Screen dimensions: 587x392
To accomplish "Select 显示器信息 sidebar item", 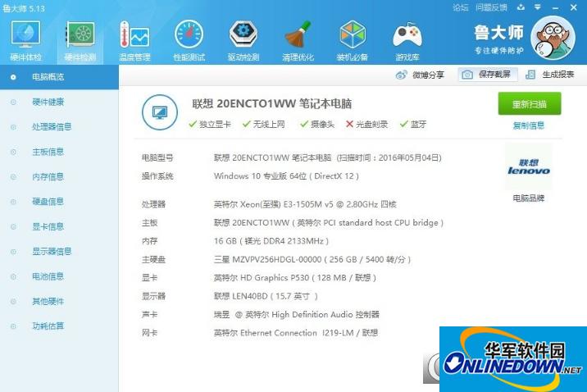I will pyautogui.click(x=59, y=251).
